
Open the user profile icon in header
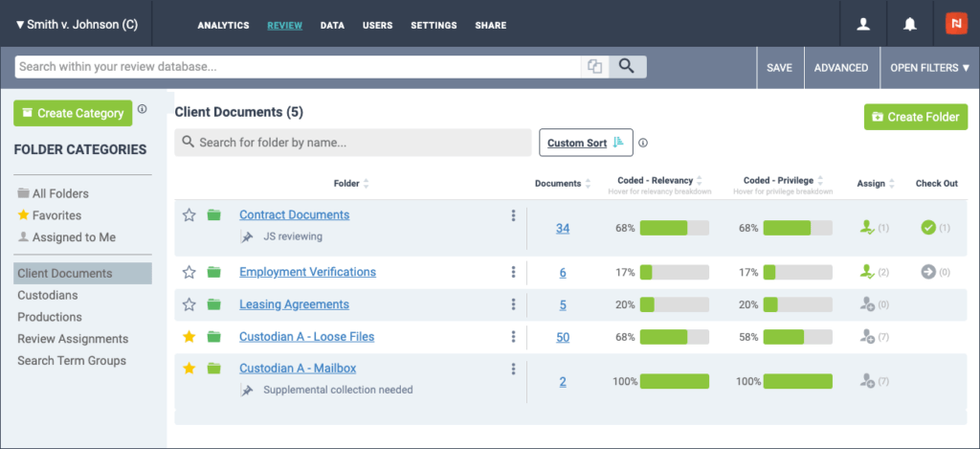click(863, 25)
